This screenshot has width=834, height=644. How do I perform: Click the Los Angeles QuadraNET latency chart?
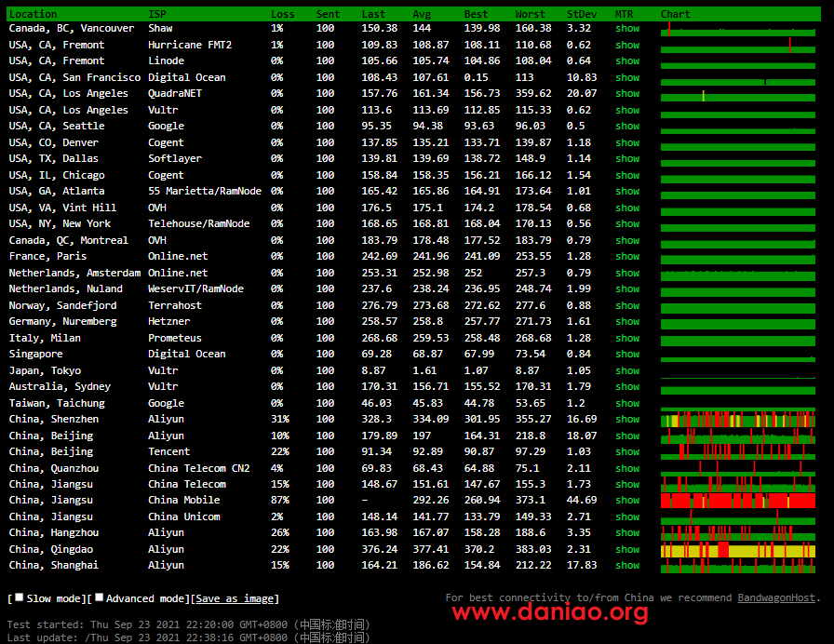(738, 96)
